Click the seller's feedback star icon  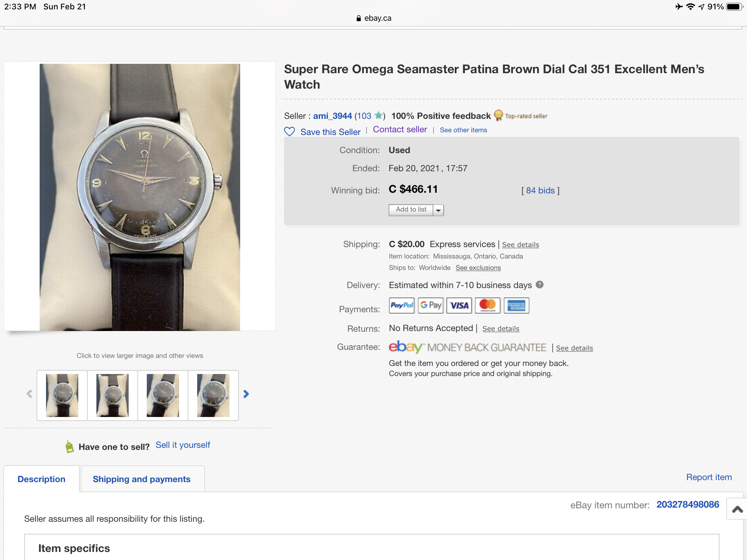click(378, 115)
